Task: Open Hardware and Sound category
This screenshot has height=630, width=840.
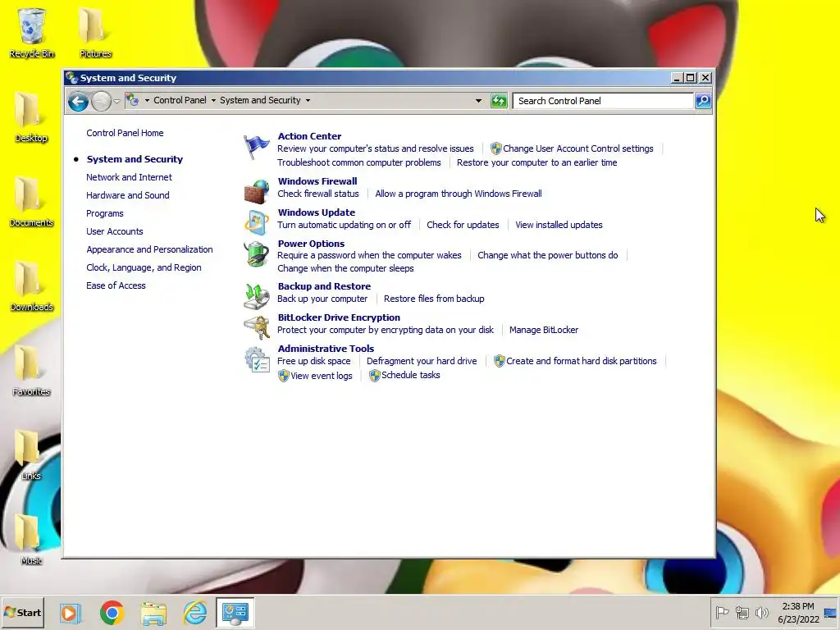Action: click(127, 195)
